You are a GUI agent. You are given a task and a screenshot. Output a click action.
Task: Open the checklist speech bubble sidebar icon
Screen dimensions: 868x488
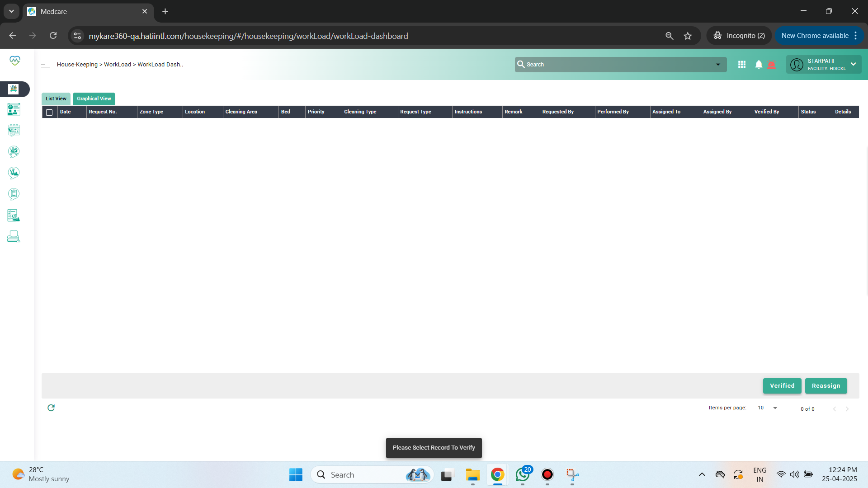point(14,194)
